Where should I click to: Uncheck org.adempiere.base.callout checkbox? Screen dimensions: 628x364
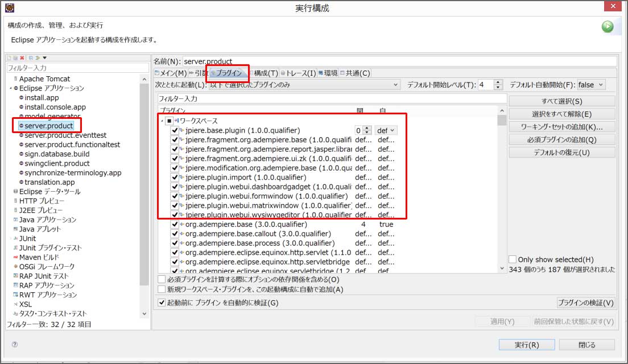click(175, 233)
